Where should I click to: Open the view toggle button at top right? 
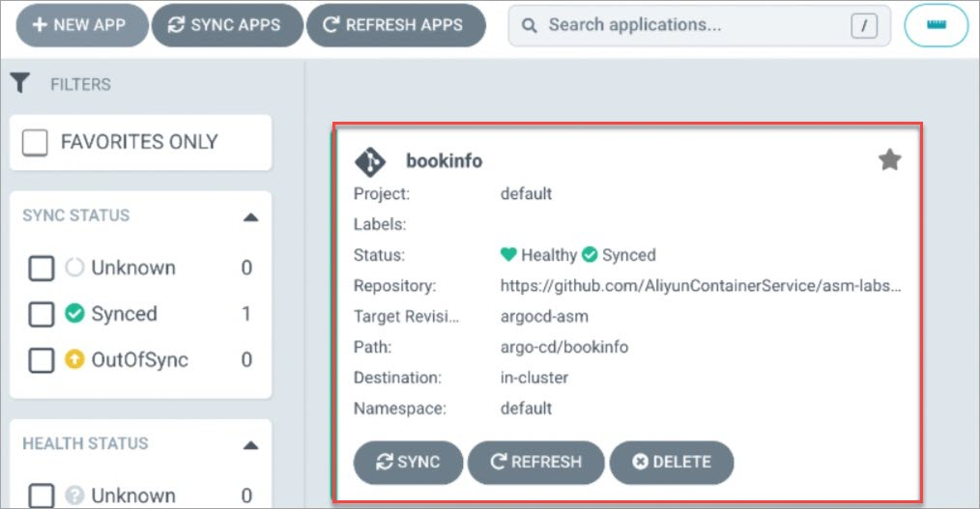pyautogui.click(x=936, y=25)
